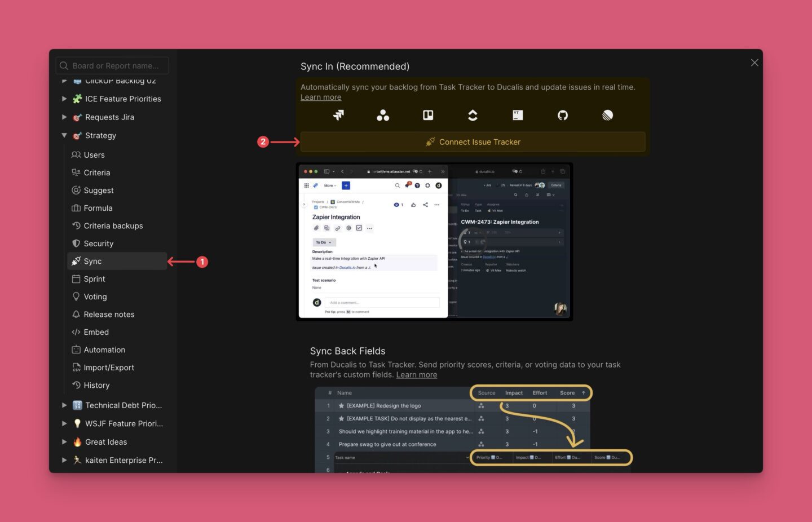Viewport: 812px width, 522px height.
Task: Click the shield icon next to Security
Action: [x=76, y=243]
